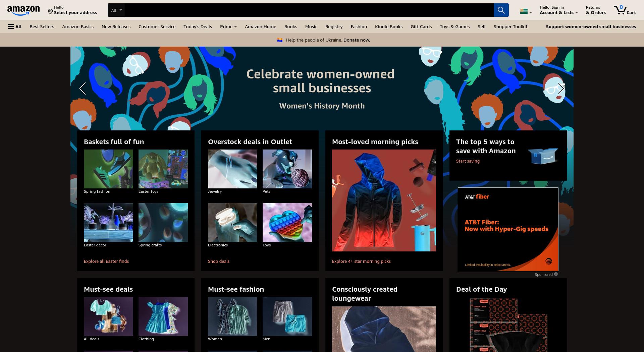
Task: Open the Registry link
Action: click(334, 26)
